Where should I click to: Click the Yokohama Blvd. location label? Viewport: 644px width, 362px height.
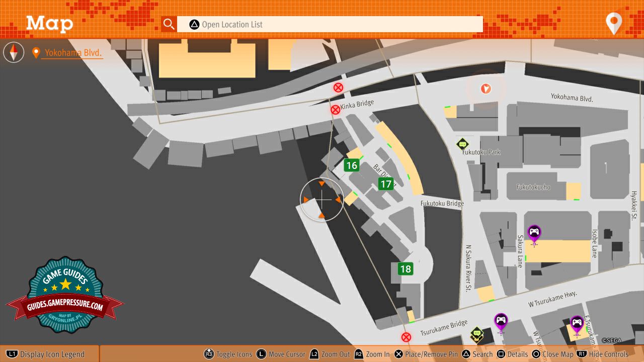tap(73, 53)
